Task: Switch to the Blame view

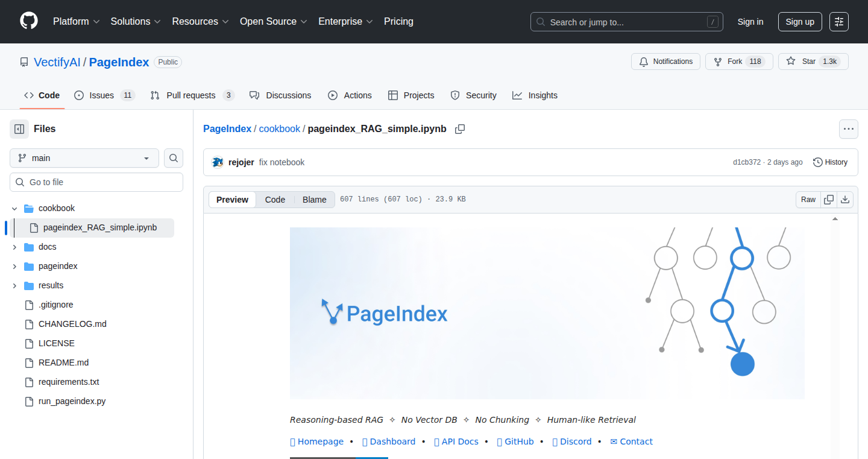Action: tap(315, 200)
